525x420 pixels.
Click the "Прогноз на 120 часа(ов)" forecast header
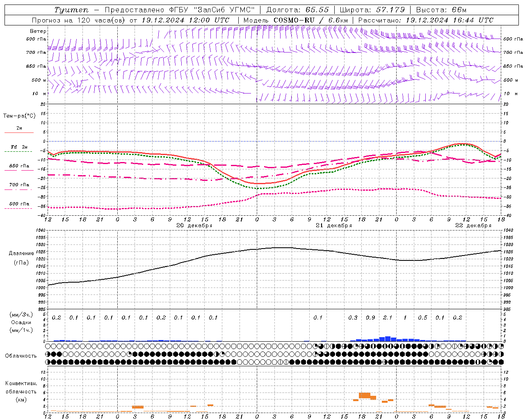(x=79, y=20)
